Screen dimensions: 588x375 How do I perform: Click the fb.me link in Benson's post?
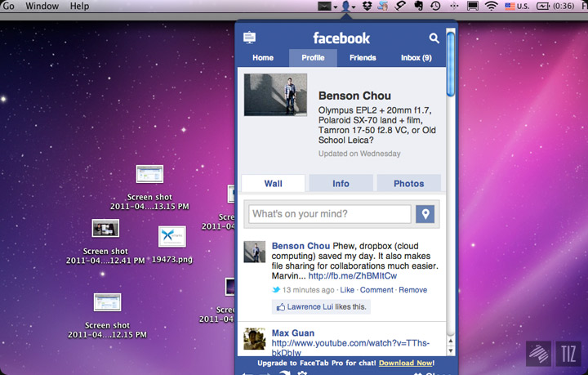[x=353, y=276]
